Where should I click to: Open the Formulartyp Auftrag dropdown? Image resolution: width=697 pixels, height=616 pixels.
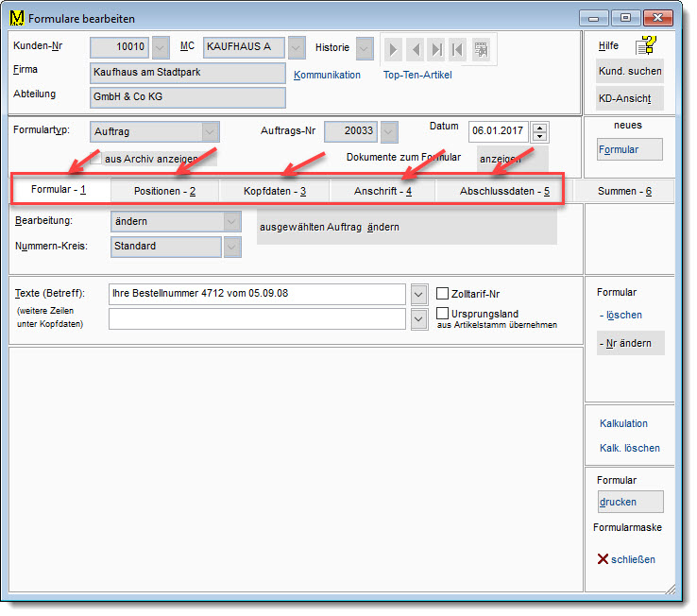(x=211, y=132)
